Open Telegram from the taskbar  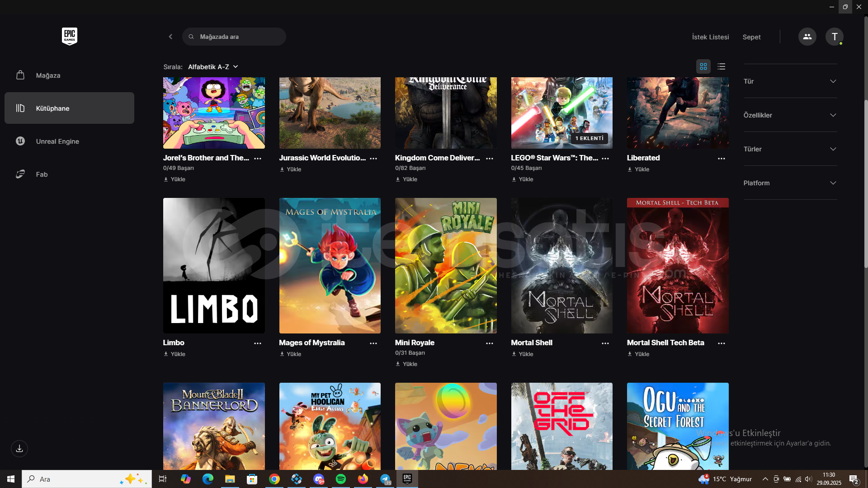tap(385, 479)
